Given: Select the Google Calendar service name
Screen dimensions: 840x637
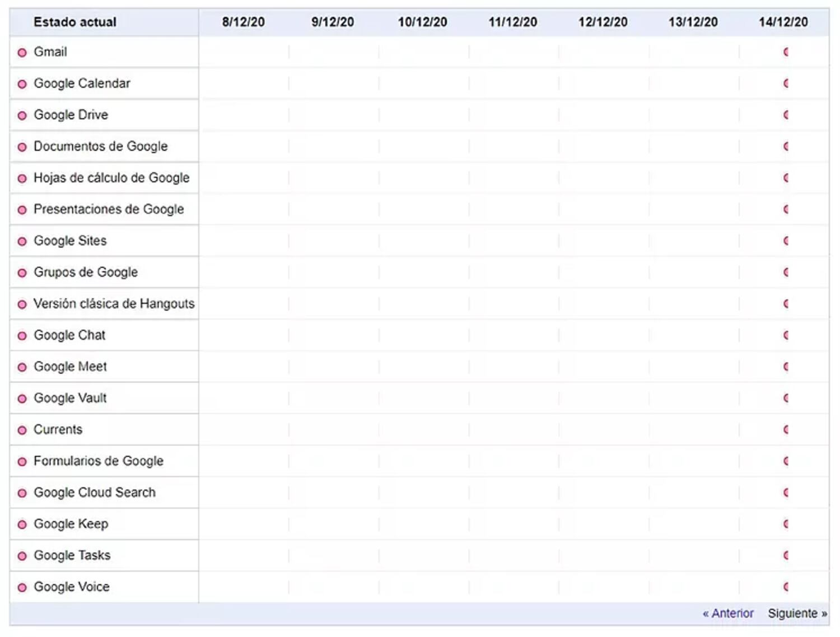Looking at the screenshot, I should pos(82,83).
